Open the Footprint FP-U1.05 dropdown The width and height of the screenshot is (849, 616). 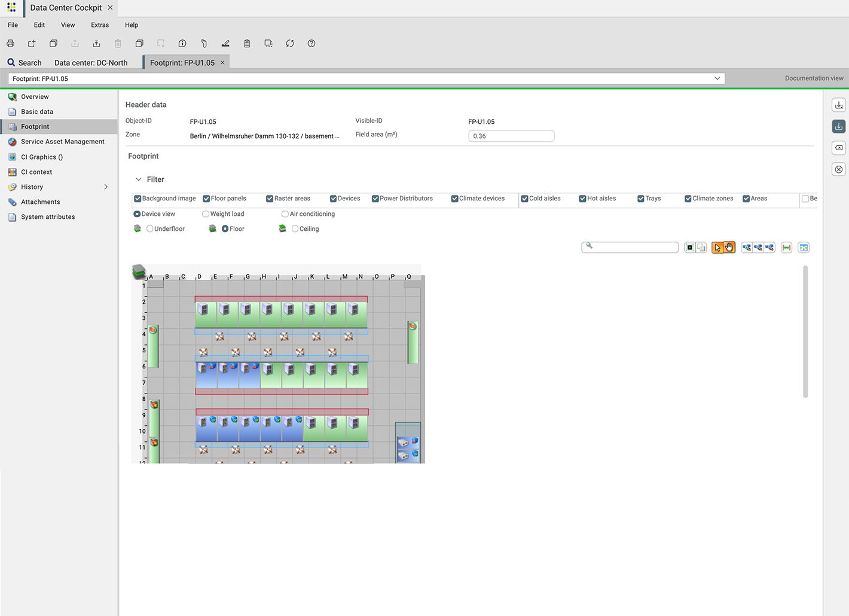pos(717,78)
